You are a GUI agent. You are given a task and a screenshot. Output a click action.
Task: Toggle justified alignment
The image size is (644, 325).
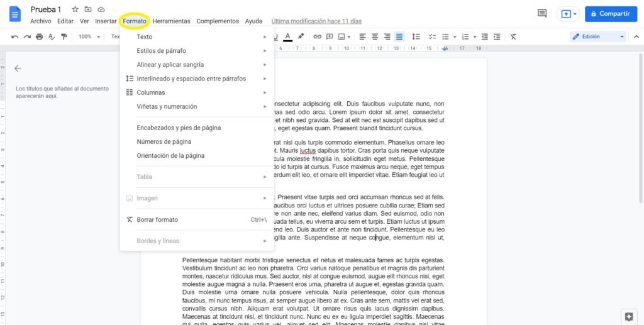coord(399,36)
